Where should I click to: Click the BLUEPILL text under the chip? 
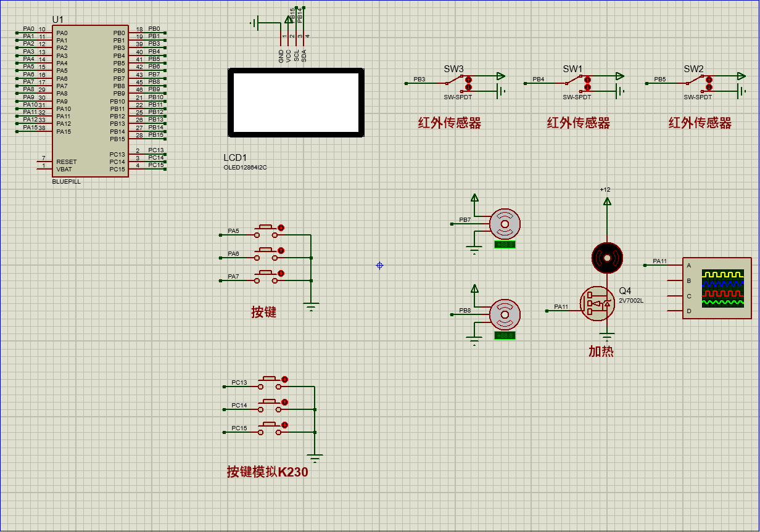(66, 182)
